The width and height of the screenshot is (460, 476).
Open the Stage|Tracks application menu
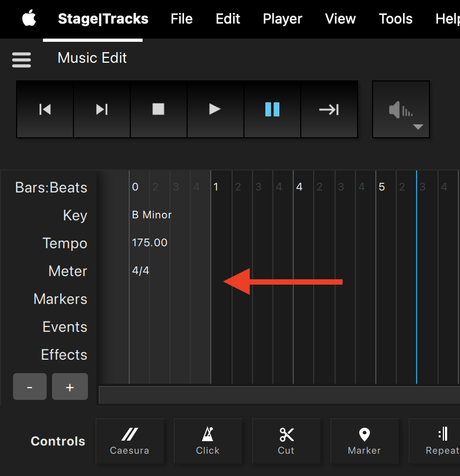103,19
